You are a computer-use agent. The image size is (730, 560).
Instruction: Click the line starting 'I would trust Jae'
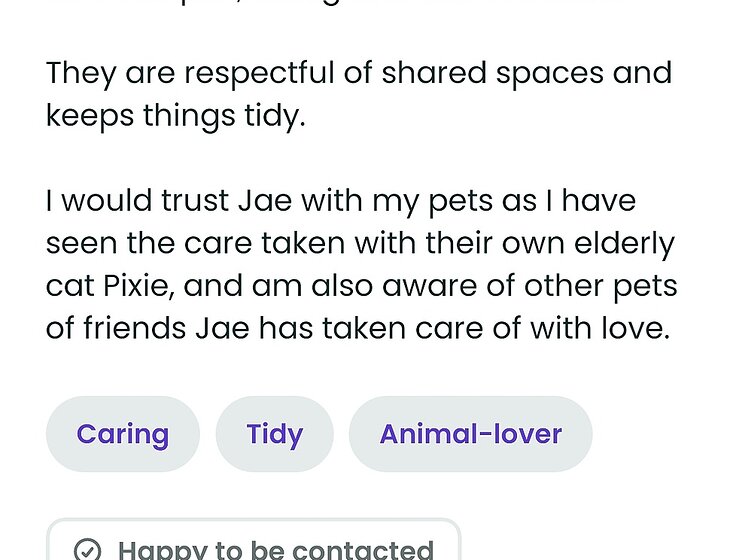pyautogui.click(x=340, y=201)
